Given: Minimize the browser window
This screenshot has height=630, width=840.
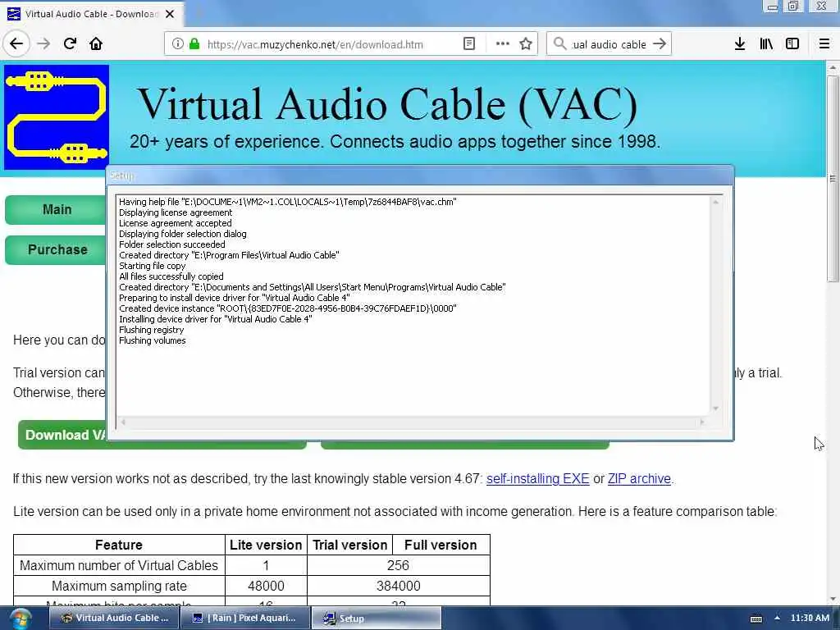Looking at the screenshot, I should coord(772,7).
